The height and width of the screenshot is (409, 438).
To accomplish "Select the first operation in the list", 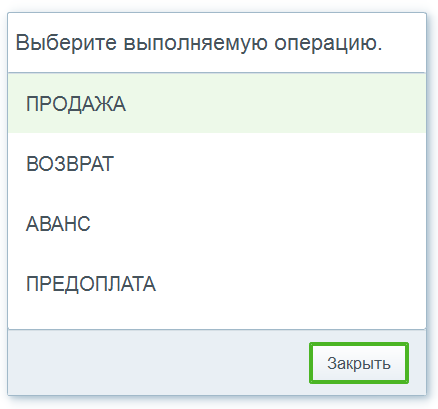I will coord(217,103).
